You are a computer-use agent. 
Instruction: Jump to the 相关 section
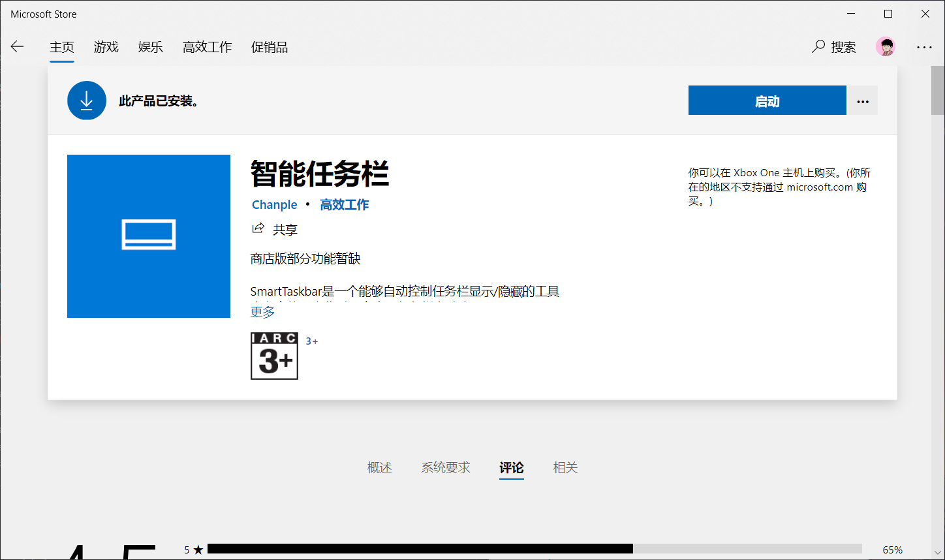[566, 467]
